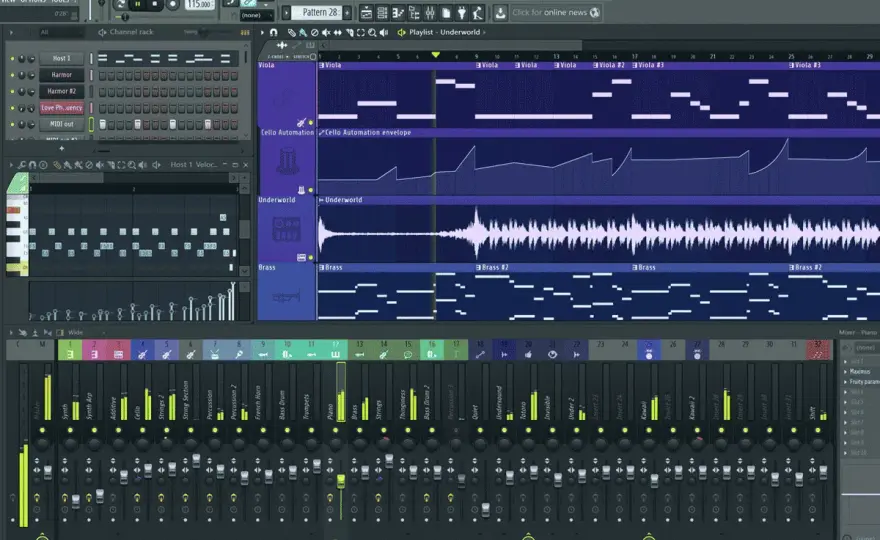Click the download icon beside online news
Image resolution: width=880 pixels, height=540 pixels.
pyautogui.click(x=500, y=12)
